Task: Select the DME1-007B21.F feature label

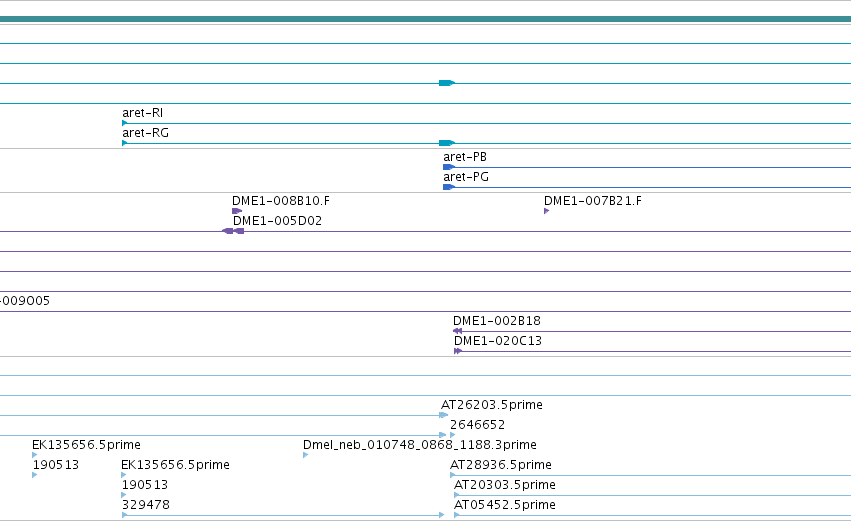Action: click(x=593, y=201)
